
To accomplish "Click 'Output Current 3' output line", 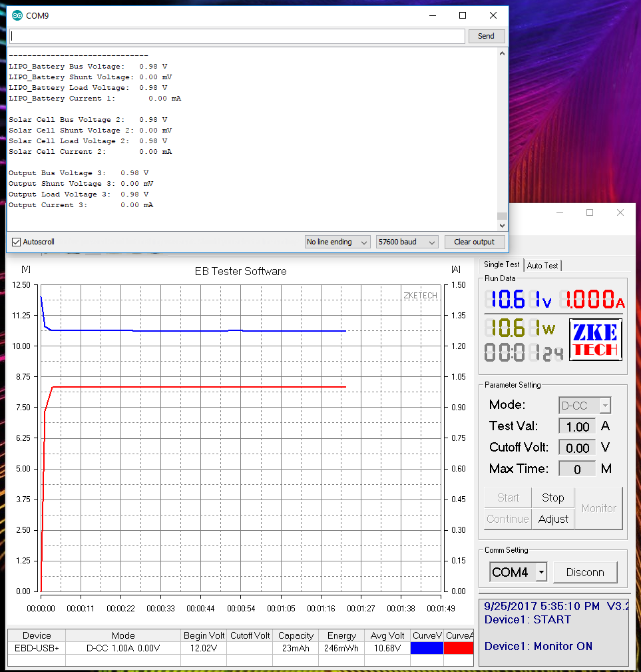I will (x=81, y=205).
